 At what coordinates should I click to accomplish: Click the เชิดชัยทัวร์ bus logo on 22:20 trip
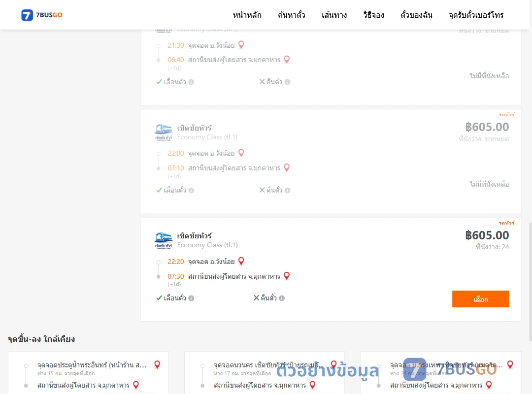point(164,241)
